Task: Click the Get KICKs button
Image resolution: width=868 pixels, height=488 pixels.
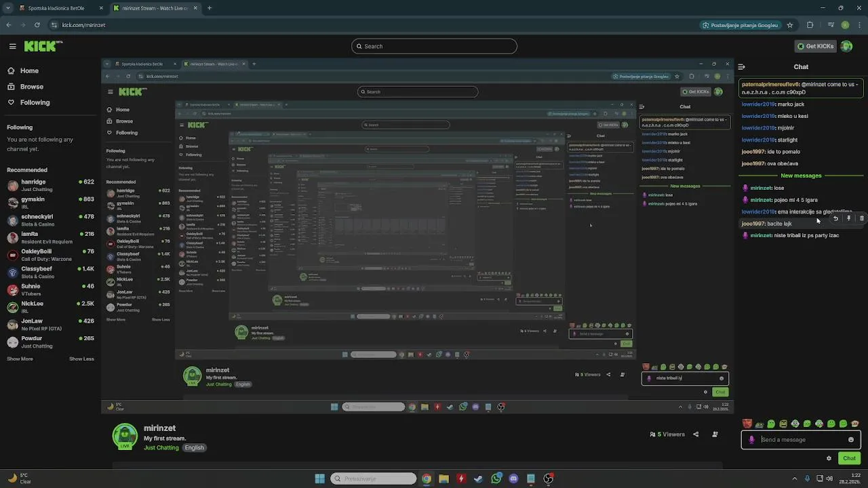Action: click(x=814, y=46)
